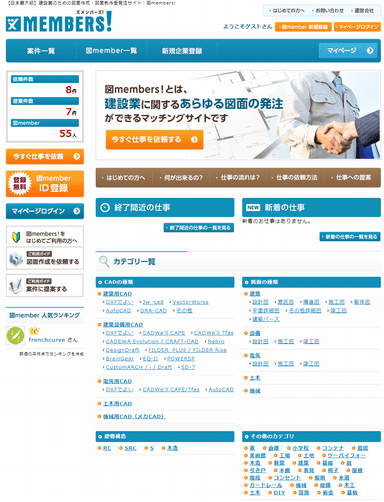Click the arrow icon on マイページ nav button
Viewport: 384px width, 502px height.
370,51
